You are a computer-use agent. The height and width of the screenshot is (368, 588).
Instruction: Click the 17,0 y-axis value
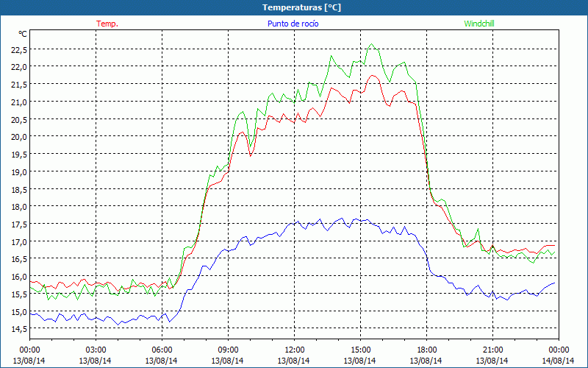point(20,241)
